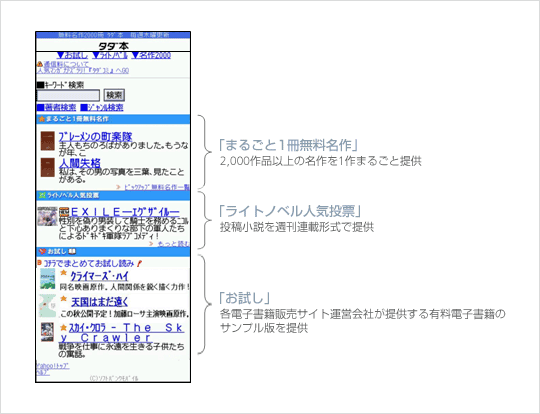This screenshot has height=414, width=540.
Task: Open 人気マンガ タダコミ link
Action: click(x=83, y=71)
